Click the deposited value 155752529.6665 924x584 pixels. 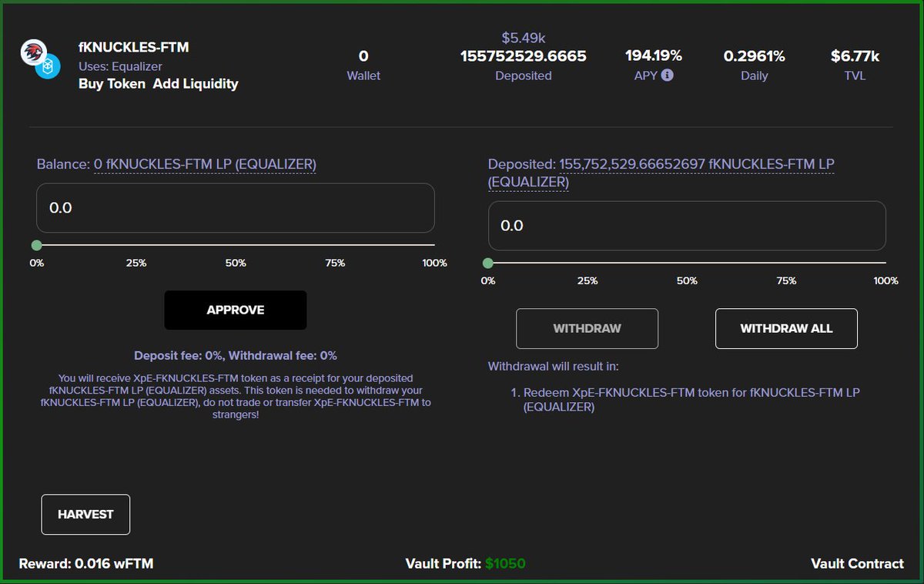[x=524, y=56]
